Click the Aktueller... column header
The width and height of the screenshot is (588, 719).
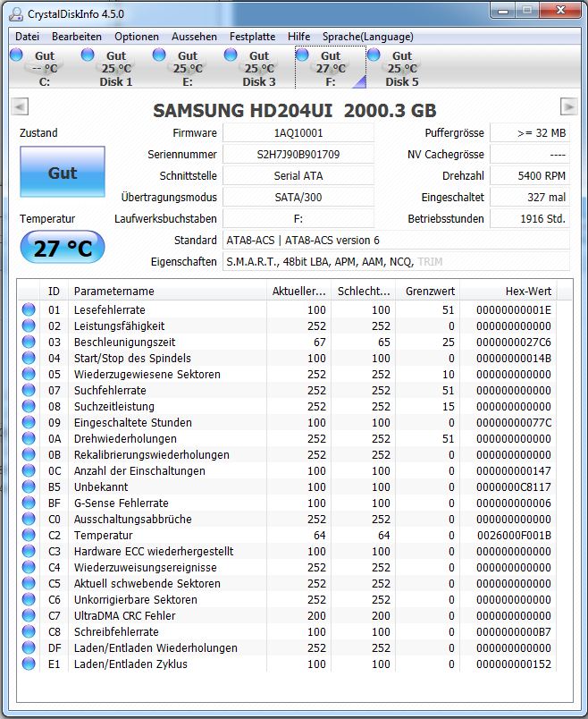tap(298, 291)
